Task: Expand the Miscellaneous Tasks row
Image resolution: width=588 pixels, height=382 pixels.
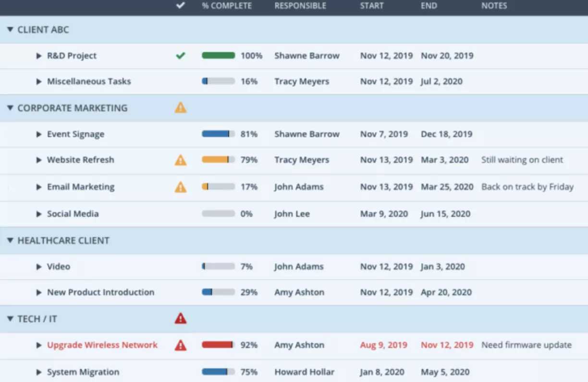Action: (x=39, y=81)
